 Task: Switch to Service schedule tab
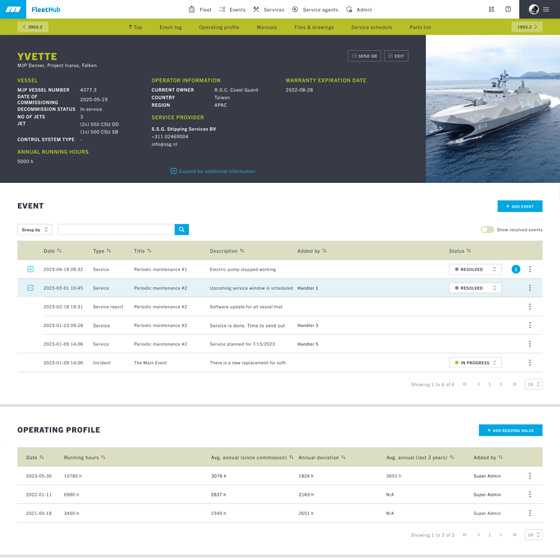[371, 27]
